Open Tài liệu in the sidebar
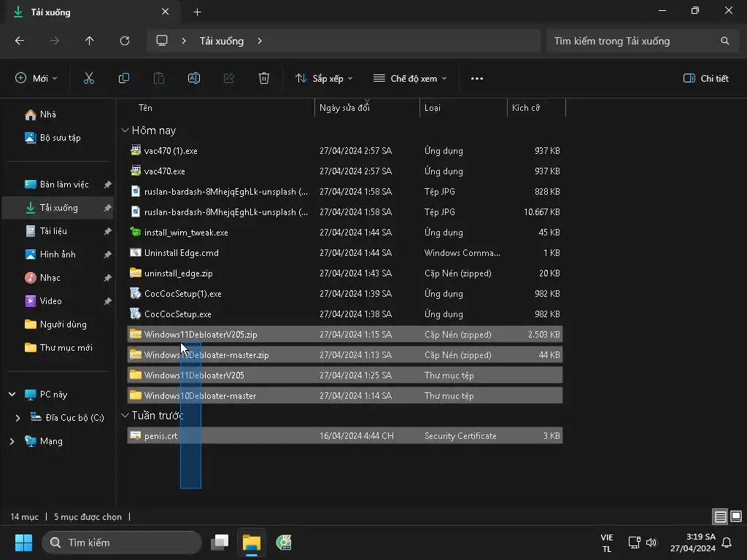This screenshot has width=747, height=560. (x=57, y=231)
